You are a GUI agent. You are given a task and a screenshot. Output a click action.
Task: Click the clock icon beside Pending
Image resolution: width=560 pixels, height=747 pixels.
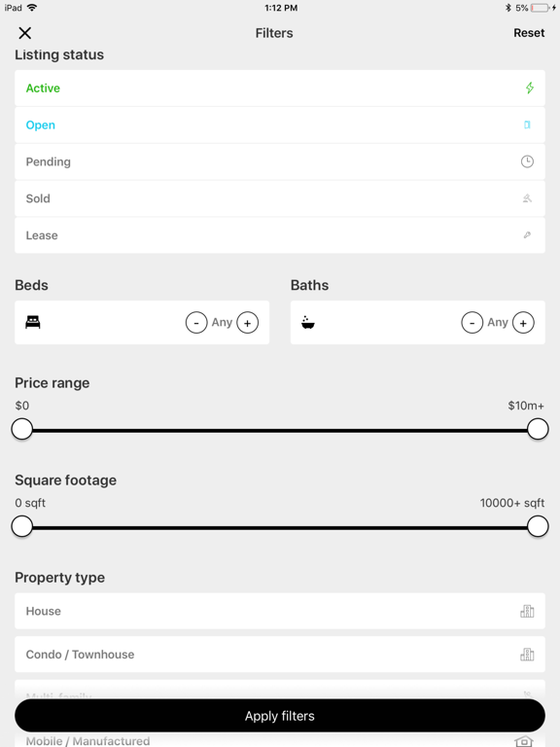pos(527,161)
